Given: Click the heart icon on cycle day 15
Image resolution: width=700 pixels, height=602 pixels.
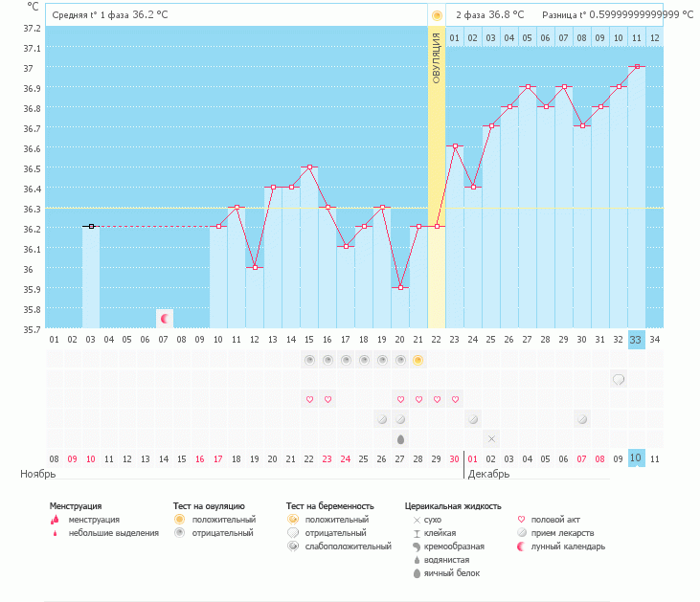Looking at the screenshot, I should pyautogui.click(x=309, y=399).
